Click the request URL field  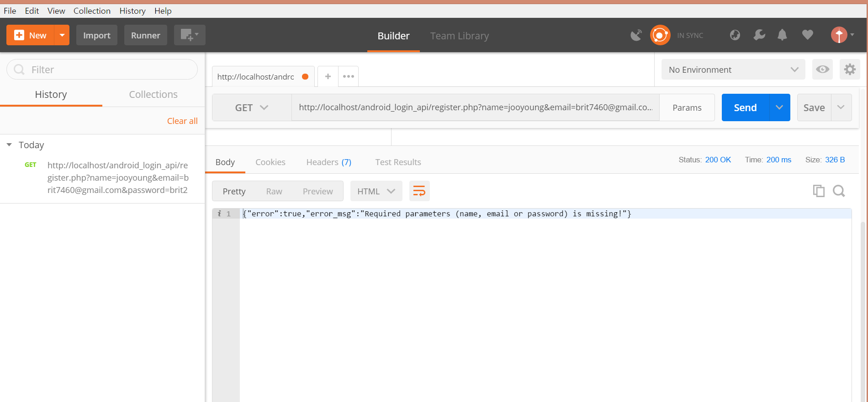coord(476,107)
